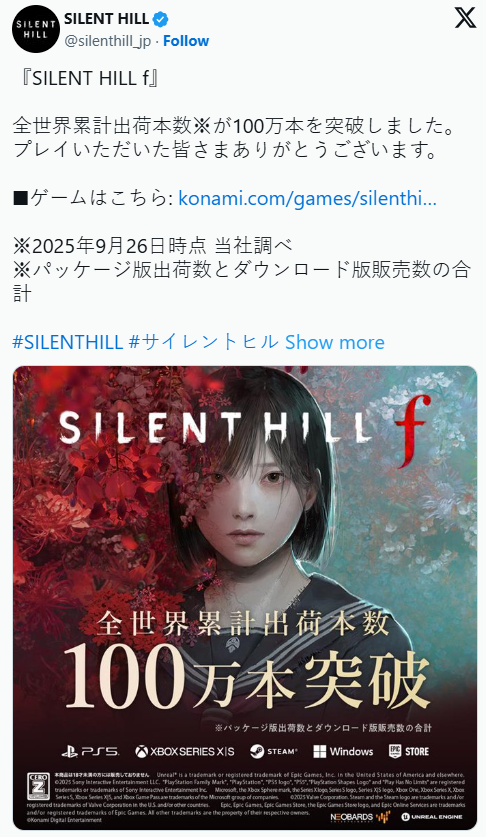Click the Windows logo
486x837 pixels.
(343, 752)
